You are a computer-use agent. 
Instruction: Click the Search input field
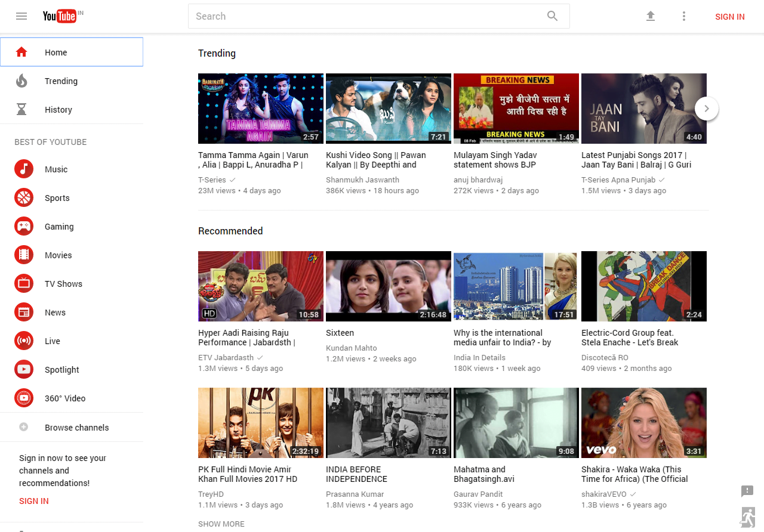click(367, 16)
